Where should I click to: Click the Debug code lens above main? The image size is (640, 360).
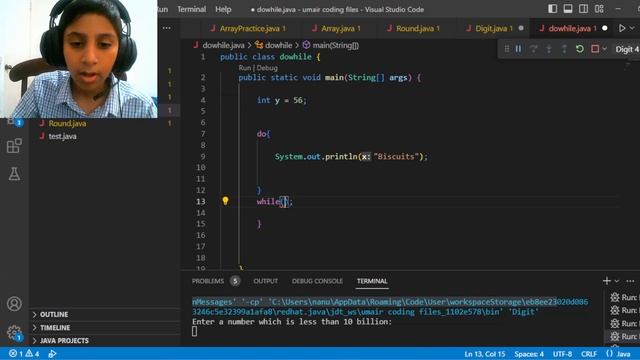click(267, 68)
